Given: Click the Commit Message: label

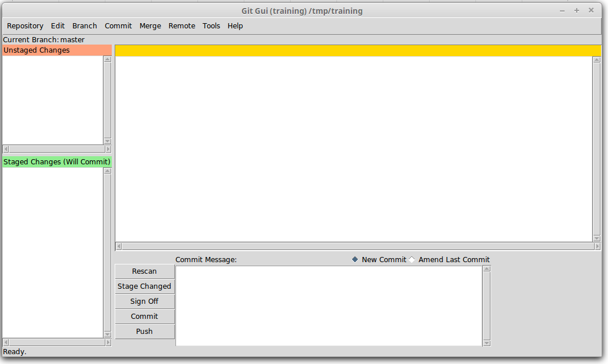Looking at the screenshot, I should [x=206, y=260].
